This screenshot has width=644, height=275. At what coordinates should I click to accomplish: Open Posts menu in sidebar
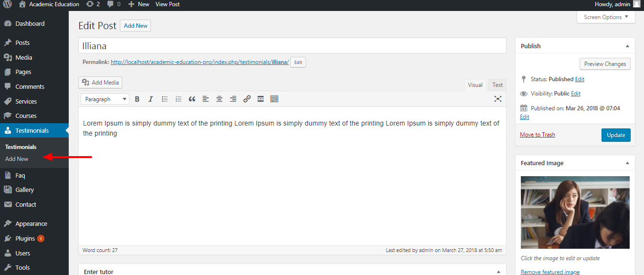click(x=34, y=42)
